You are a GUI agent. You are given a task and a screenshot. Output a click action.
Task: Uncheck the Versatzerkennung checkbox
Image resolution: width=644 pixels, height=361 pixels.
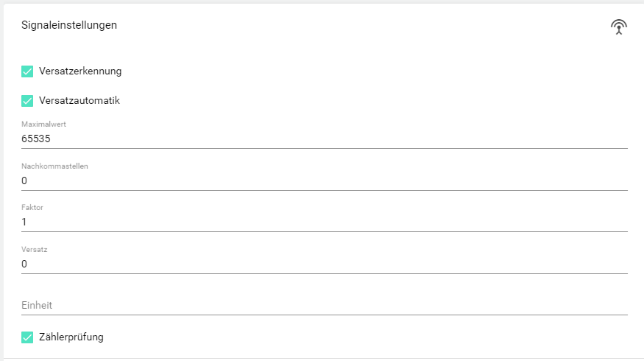pyautogui.click(x=28, y=71)
